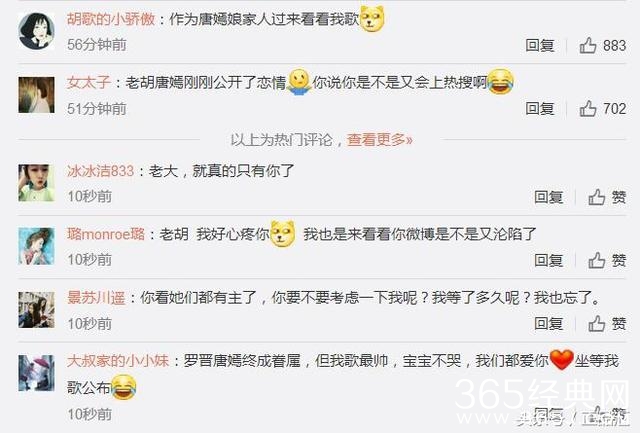The height and width of the screenshot is (433, 640).
Task: Open avatar of 大叔家的小小妹
Action: tap(36, 373)
